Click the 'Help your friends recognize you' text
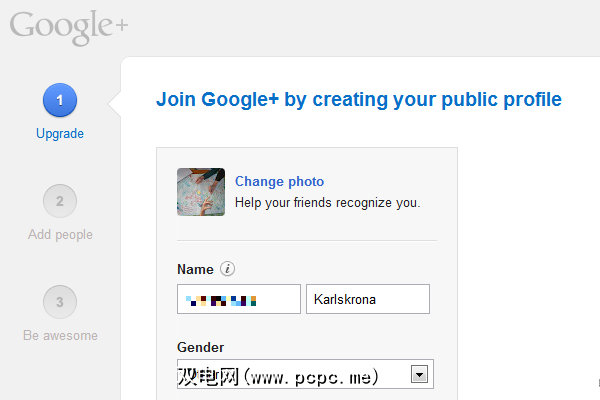The image size is (600, 400). click(x=327, y=202)
